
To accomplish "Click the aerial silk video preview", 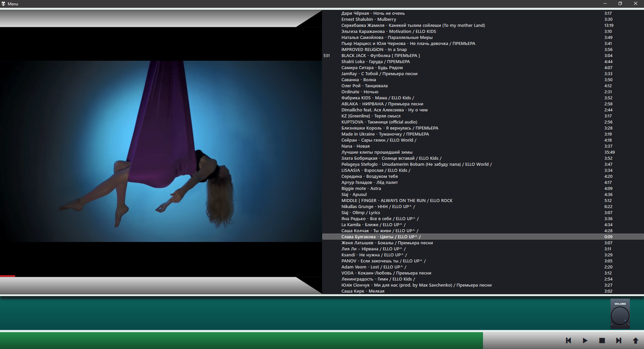I will (x=161, y=151).
